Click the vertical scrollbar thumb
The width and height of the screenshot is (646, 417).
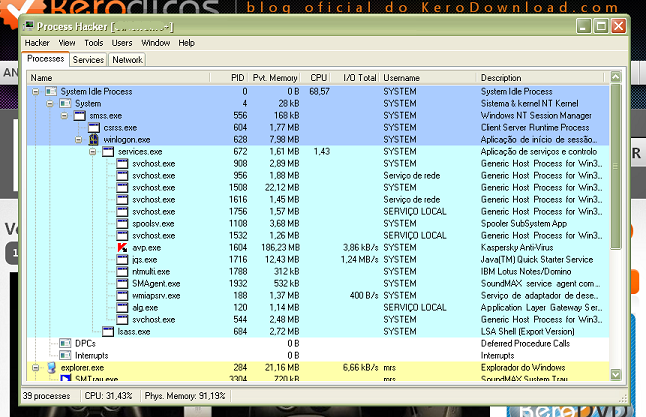coord(616,166)
